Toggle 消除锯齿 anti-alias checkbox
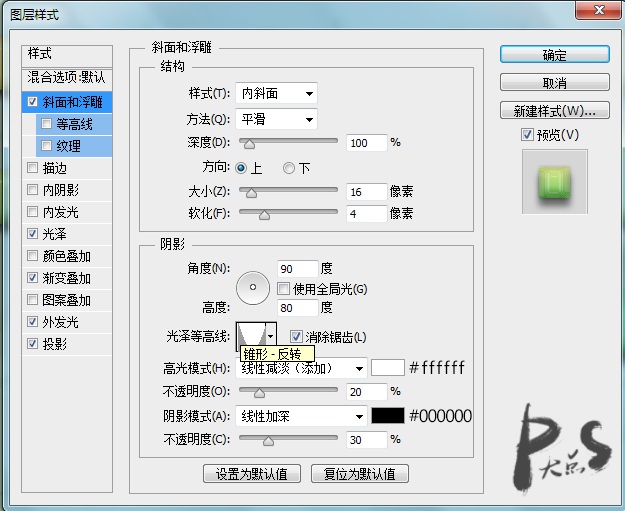The width and height of the screenshot is (625, 511). click(296, 337)
